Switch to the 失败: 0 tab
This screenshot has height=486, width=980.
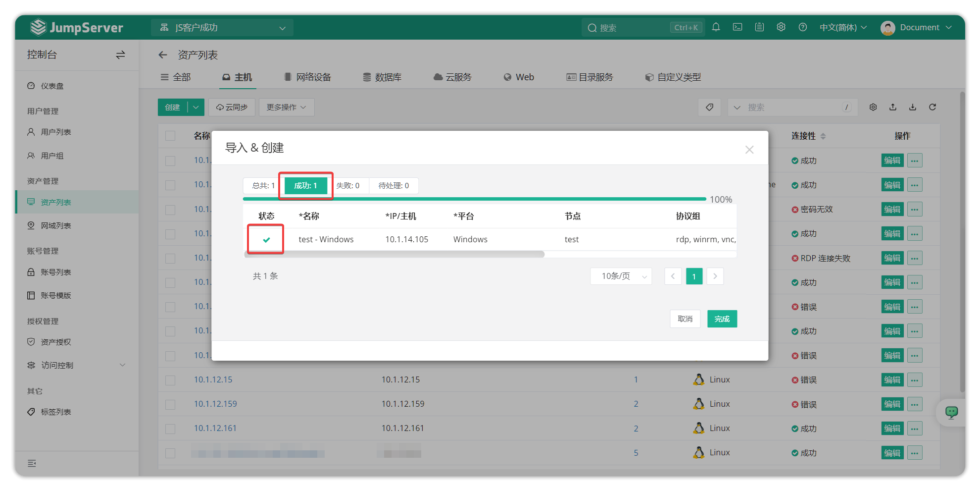coord(348,186)
